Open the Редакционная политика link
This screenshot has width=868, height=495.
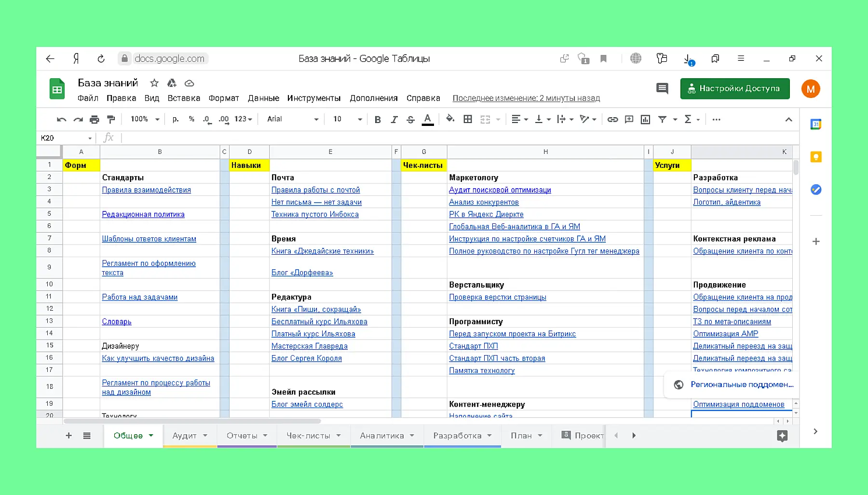click(143, 214)
